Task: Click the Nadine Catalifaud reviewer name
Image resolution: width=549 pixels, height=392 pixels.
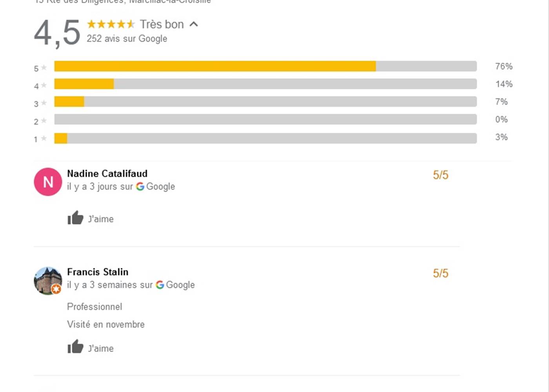Action: click(x=107, y=173)
